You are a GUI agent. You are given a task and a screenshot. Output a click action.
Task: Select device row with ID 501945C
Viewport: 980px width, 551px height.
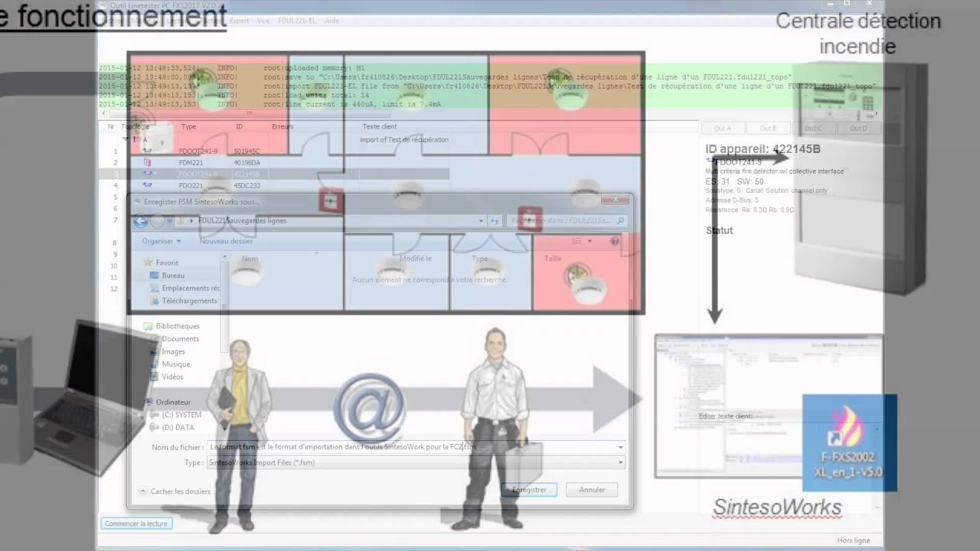point(276,152)
